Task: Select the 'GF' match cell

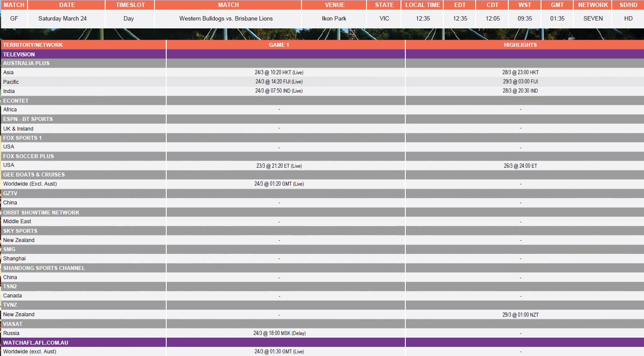Action: pos(14,19)
